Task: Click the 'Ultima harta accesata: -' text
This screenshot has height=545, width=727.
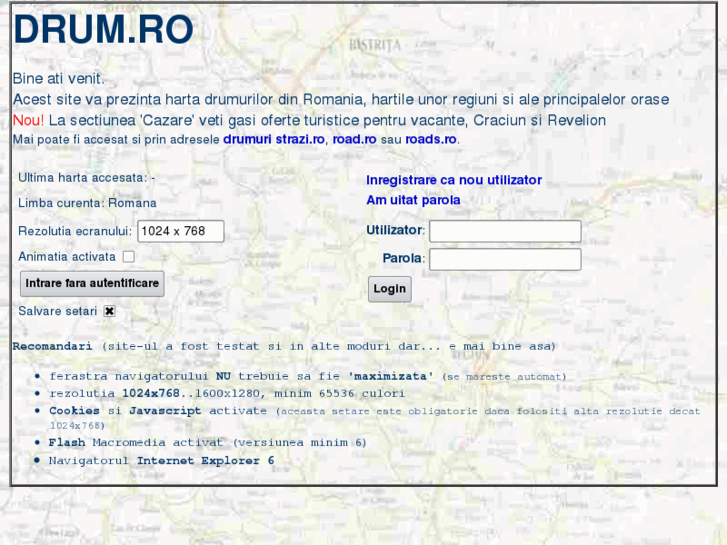Action: 86,178
